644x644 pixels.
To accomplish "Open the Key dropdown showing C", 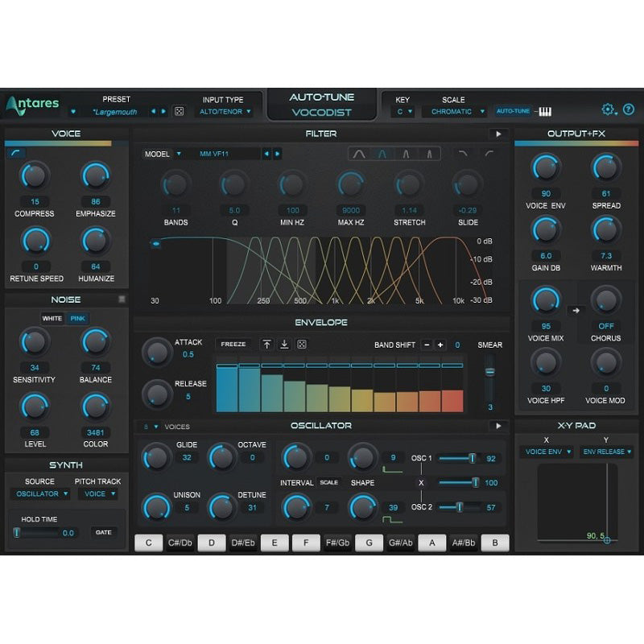I will [x=404, y=112].
